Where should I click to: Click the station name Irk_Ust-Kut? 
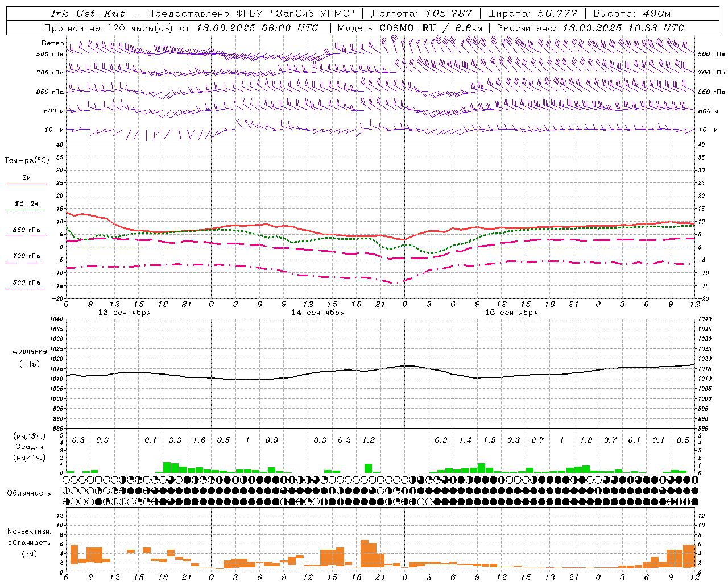[x=88, y=14]
